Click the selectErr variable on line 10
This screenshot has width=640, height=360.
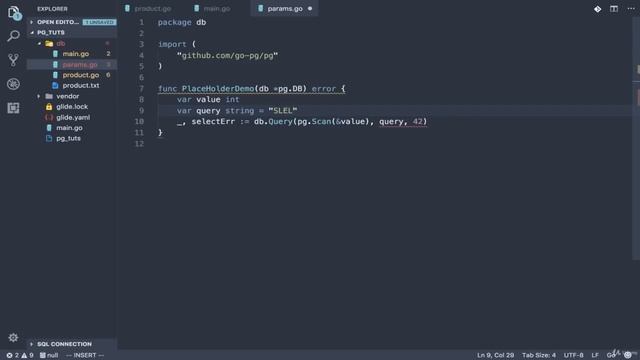pos(213,122)
